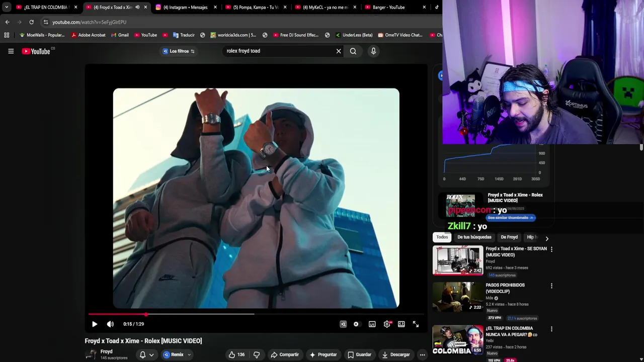Click 'See similar thumbnails' button
The image size is (644, 362).
tap(511, 218)
